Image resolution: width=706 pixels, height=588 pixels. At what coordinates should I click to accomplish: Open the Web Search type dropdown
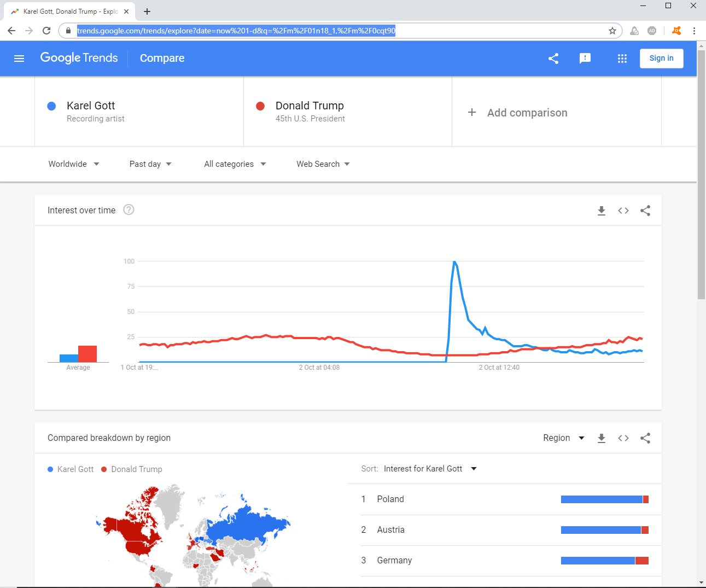[x=323, y=164]
